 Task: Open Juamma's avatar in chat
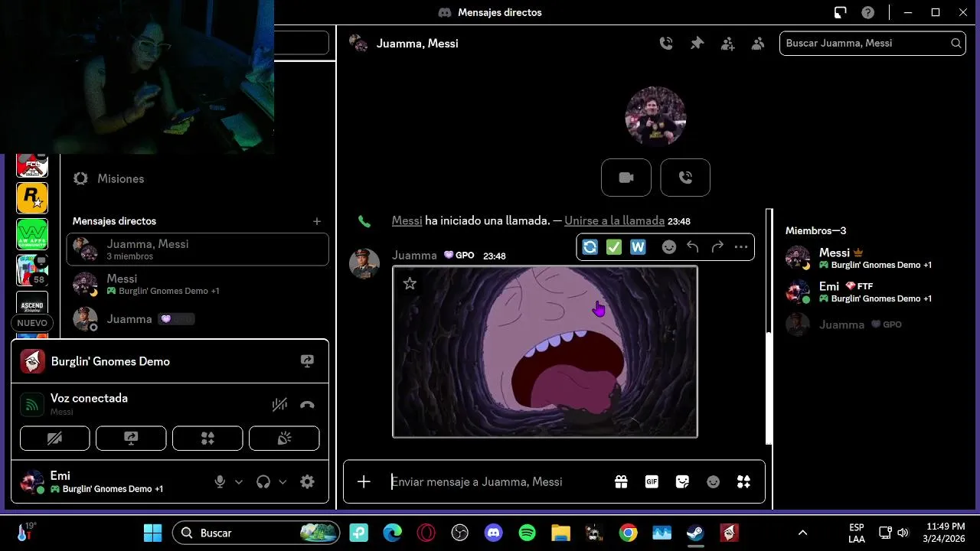pos(364,263)
